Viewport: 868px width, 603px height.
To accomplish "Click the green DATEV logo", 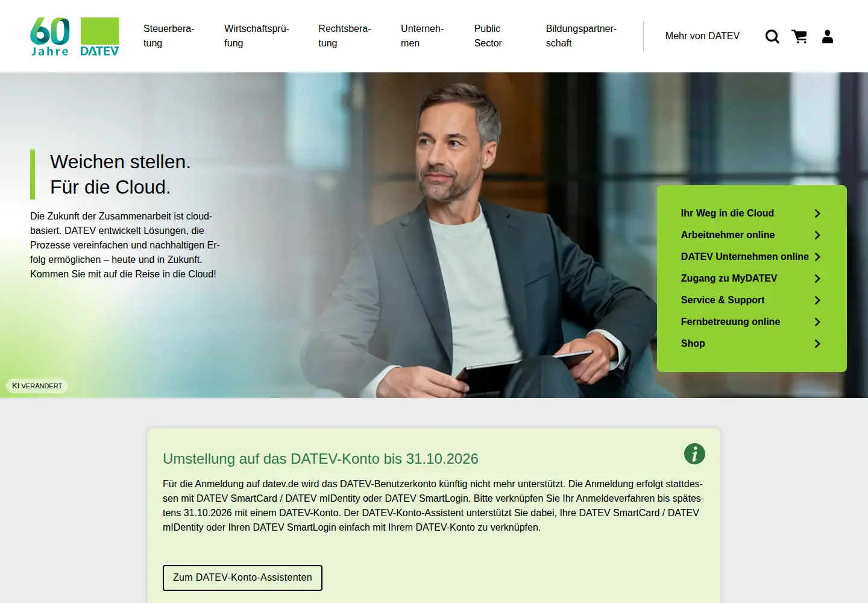I will point(99,37).
